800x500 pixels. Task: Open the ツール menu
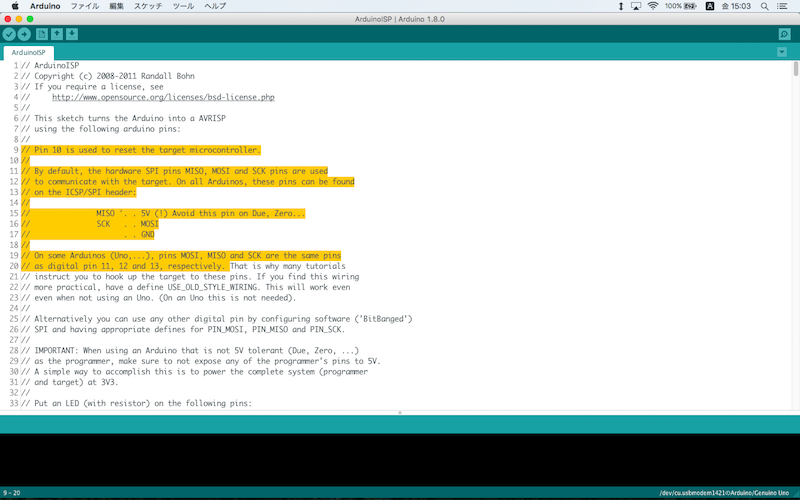(183, 6)
